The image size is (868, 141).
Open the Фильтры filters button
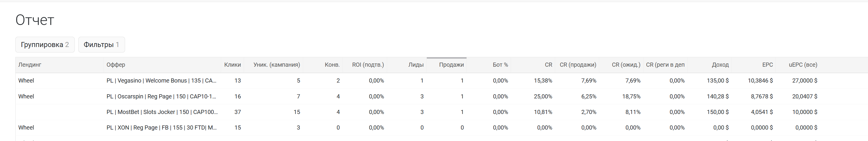[x=102, y=45]
